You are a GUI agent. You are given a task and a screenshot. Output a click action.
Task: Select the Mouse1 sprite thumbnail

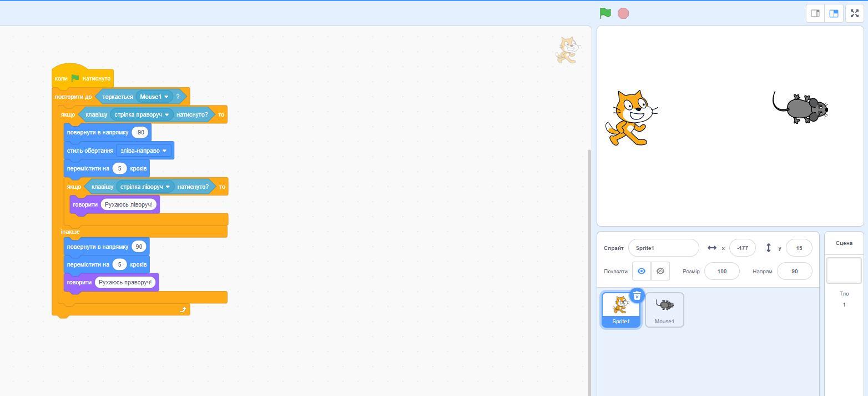(x=664, y=310)
